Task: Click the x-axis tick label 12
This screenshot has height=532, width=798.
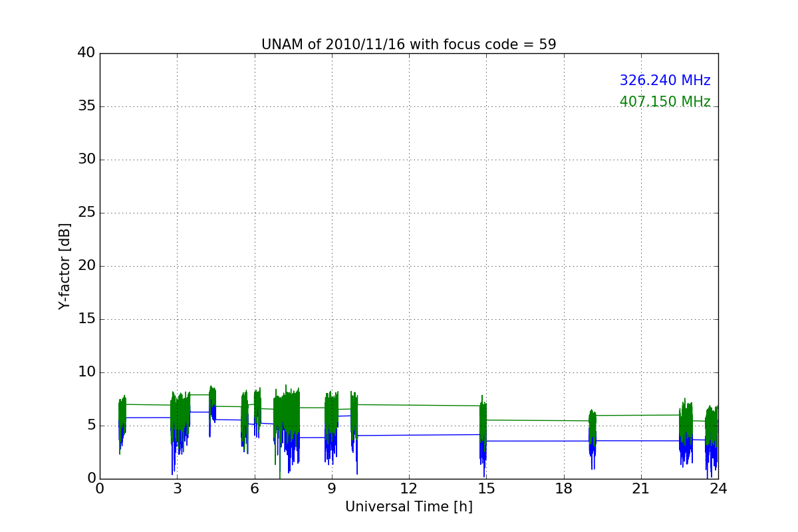Action: [x=409, y=488]
